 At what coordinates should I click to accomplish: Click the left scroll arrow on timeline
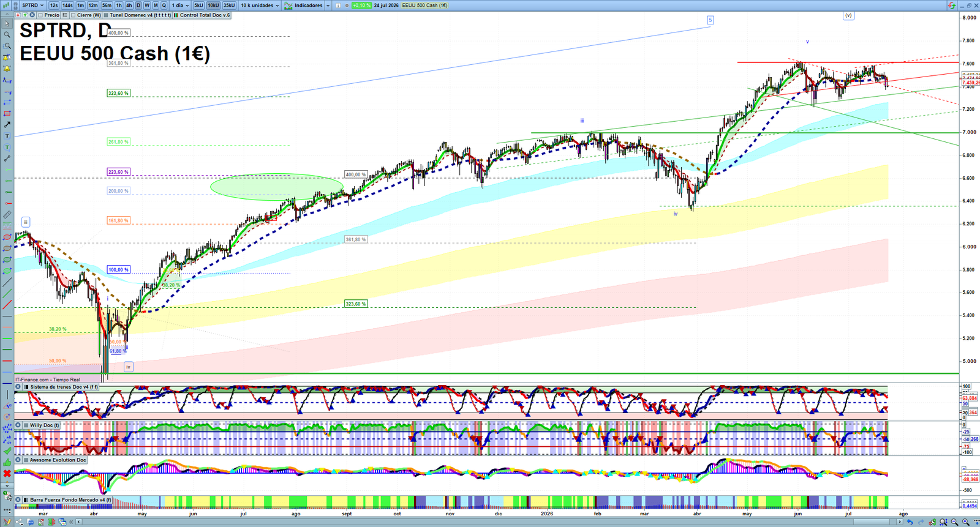tap(78, 522)
